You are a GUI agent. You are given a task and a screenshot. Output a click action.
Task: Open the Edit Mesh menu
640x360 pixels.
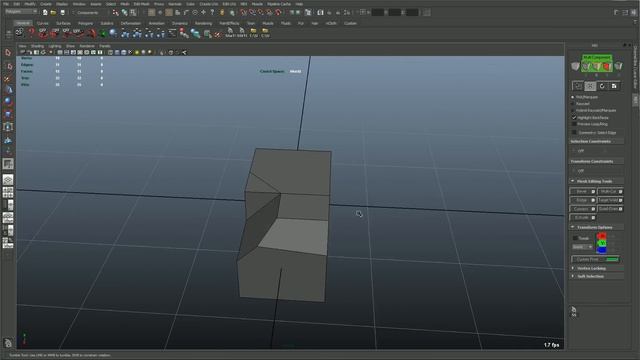(142, 4)
